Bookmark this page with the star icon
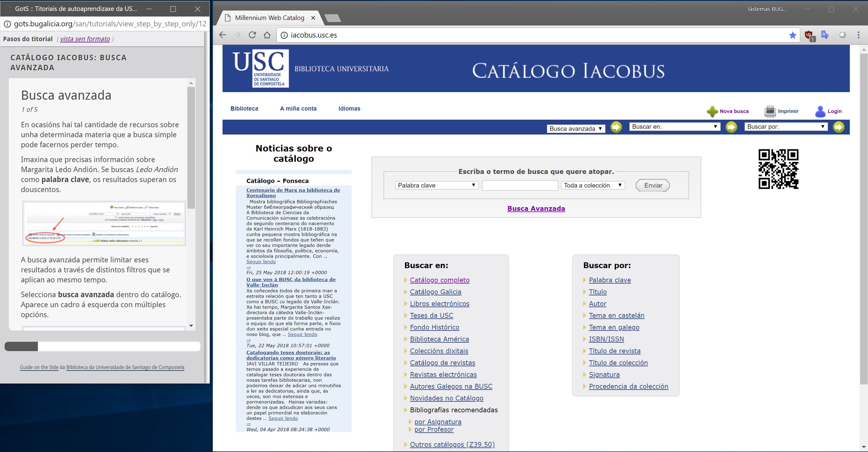Viewport: 868px width, 452px height. 793,35
